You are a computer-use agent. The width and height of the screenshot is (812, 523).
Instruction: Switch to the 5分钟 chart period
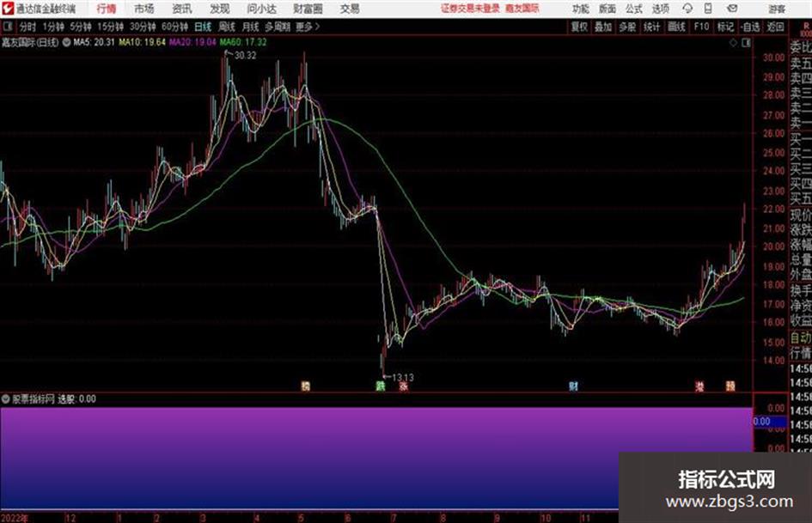point(81,27)
